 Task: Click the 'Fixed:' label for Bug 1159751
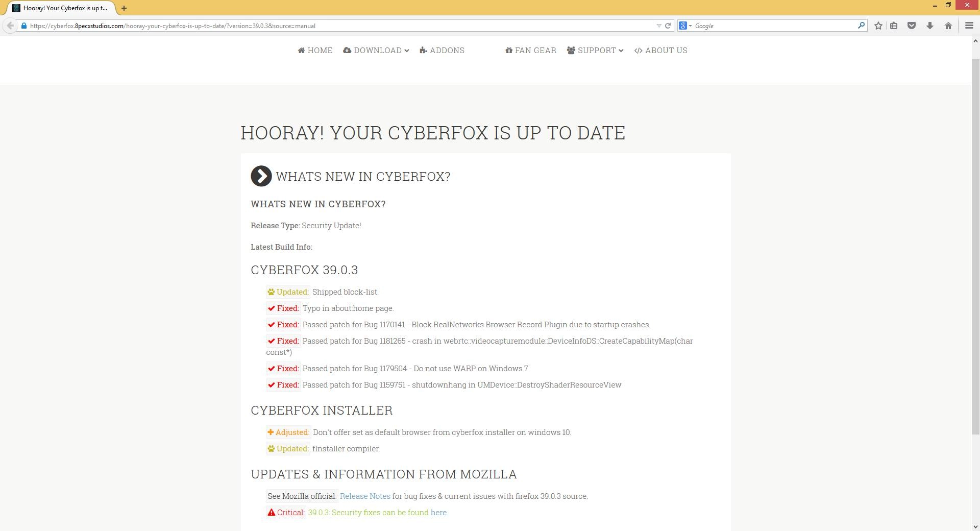pyautogui.click(x=283, y=385)
